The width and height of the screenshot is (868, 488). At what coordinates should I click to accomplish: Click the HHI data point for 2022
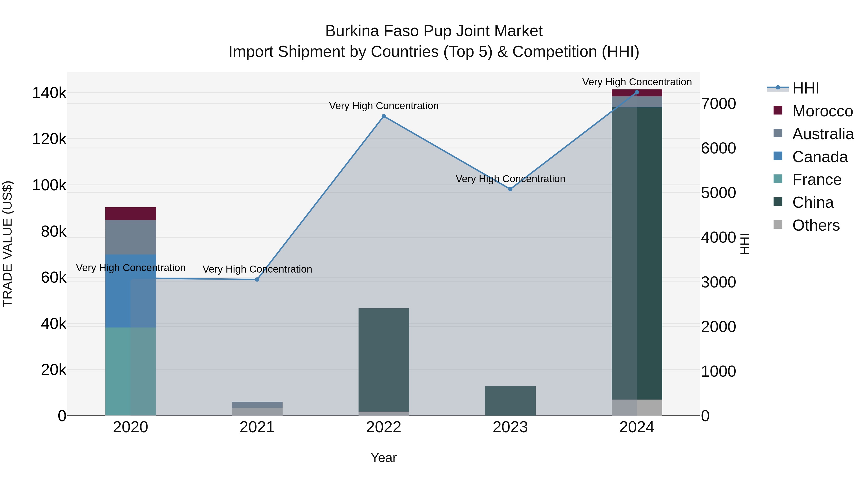tap(383, 116)
